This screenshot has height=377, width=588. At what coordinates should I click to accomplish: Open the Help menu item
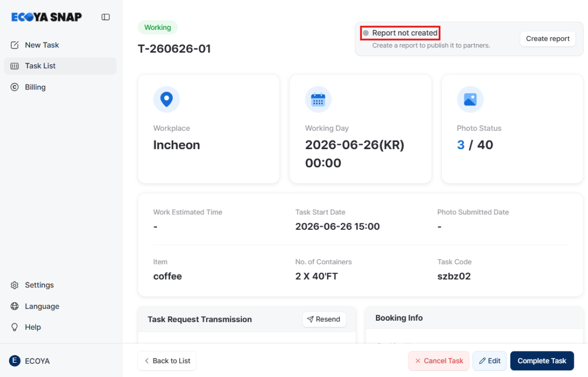(60, 327)
